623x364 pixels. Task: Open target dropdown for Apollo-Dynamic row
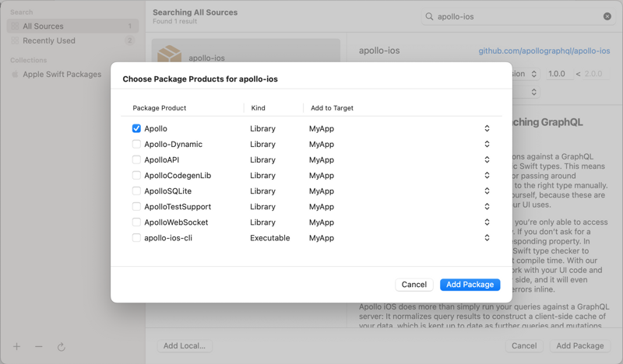[x=487, y=144]
